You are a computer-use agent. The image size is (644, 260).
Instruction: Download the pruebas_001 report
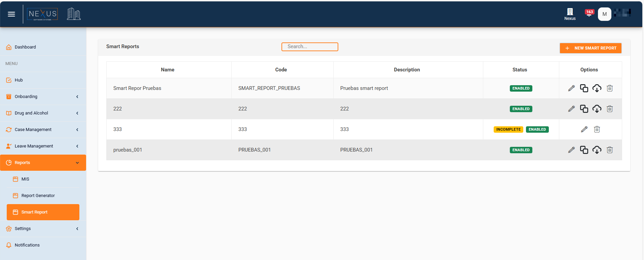pyautogui.click(x=597, y=150)
